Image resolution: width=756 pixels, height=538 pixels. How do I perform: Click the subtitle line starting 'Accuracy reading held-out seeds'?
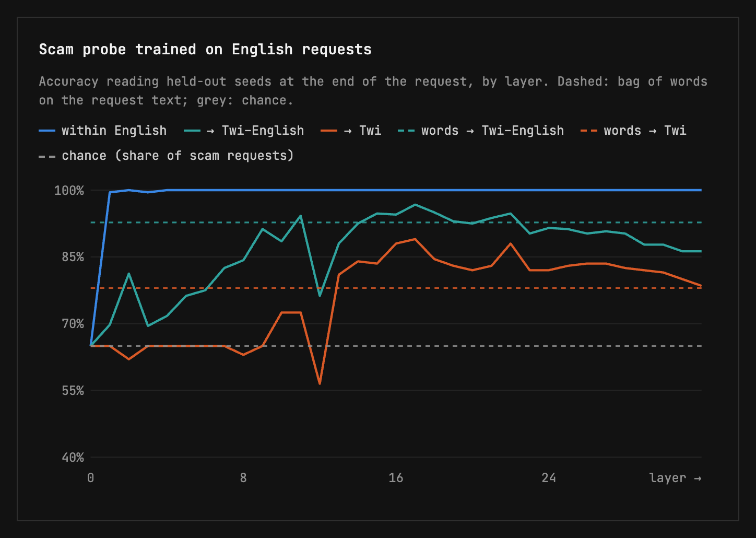pos(373,81)
